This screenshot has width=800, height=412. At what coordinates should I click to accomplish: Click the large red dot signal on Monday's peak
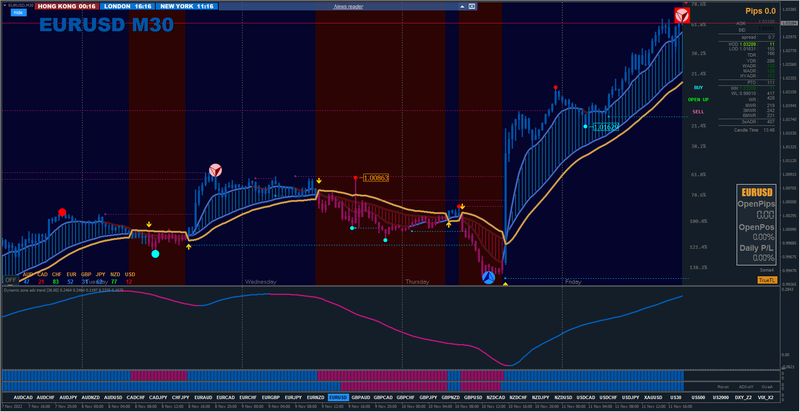coord(62,212)
